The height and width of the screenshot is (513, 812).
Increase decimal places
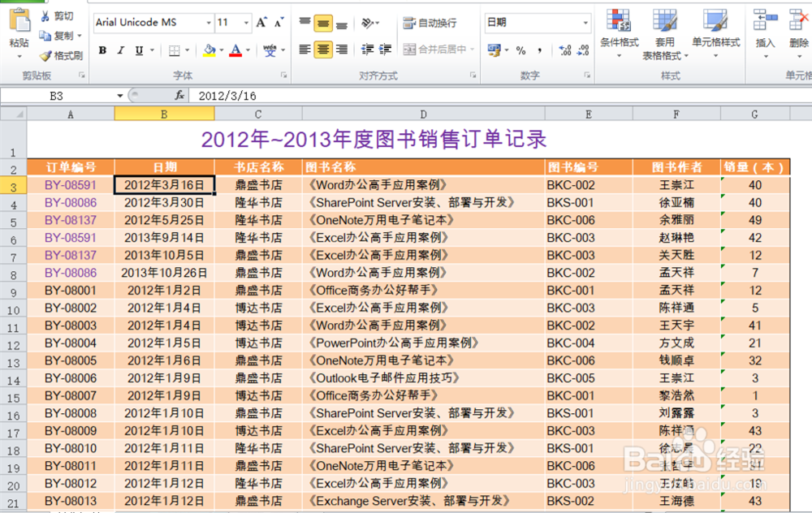coord(565,50)
